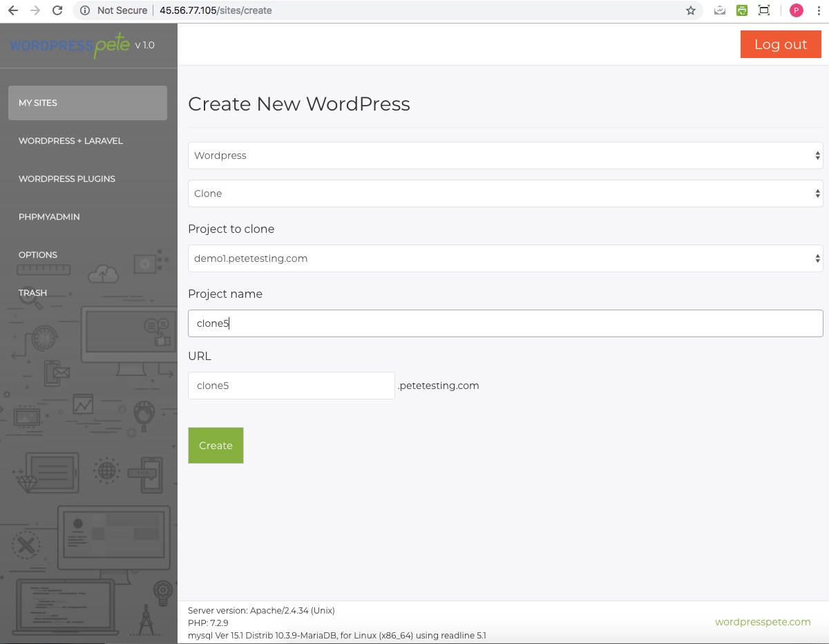Open the pink profile avatar

(796, 10)
